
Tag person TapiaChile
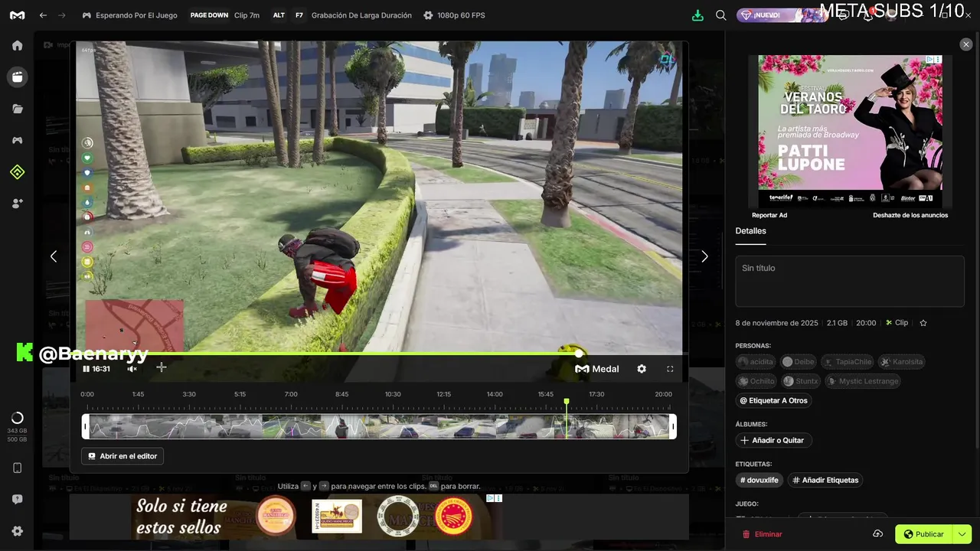848,361
